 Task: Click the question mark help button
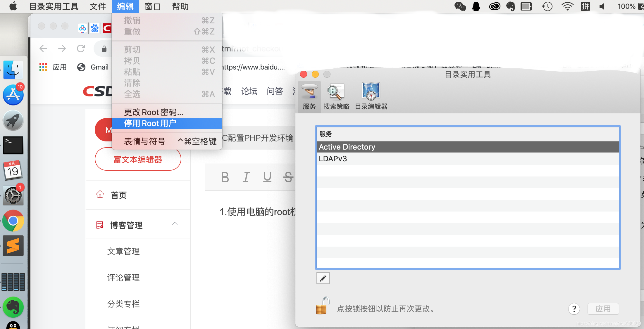click(x=574, y=309)
